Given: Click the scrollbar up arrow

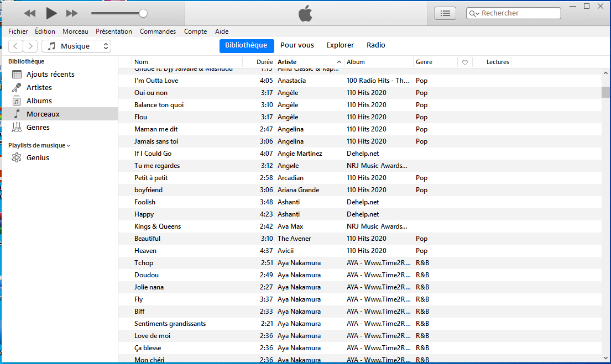Looking at the screenshot, I should pyautogui.click(x=605, y=73).
